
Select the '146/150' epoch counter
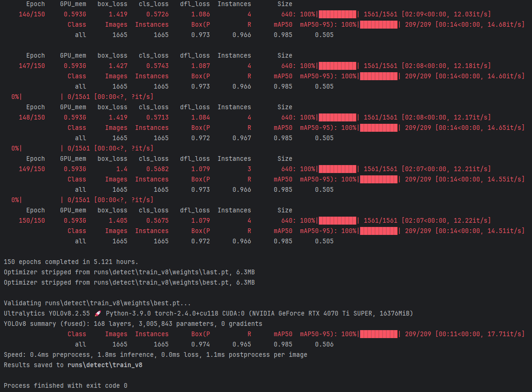31,14
